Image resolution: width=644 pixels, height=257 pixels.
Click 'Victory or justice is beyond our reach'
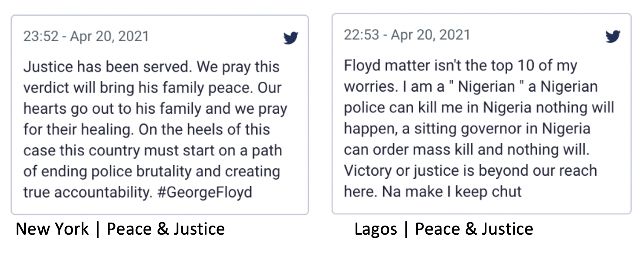pos(470,171)
